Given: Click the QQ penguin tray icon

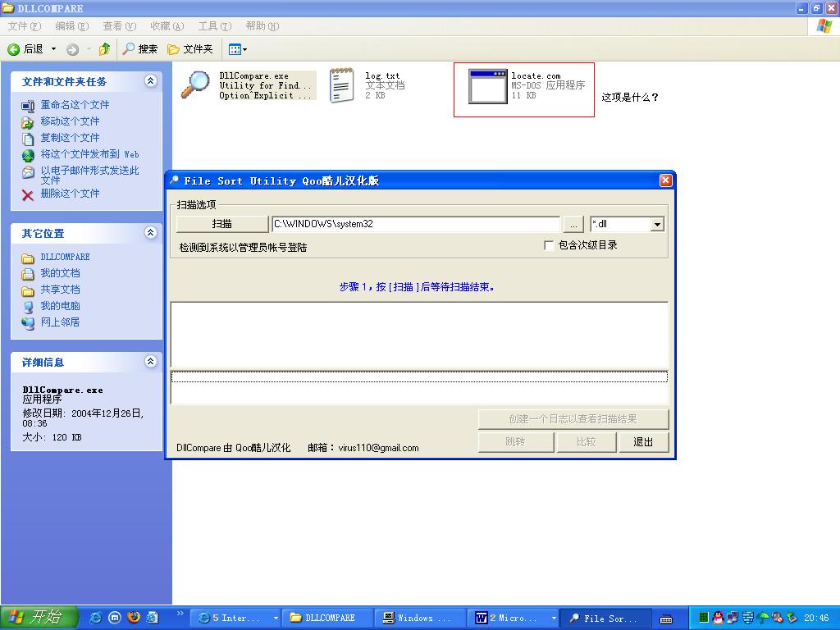Looking at the screenshot, I should coord(719,618).
